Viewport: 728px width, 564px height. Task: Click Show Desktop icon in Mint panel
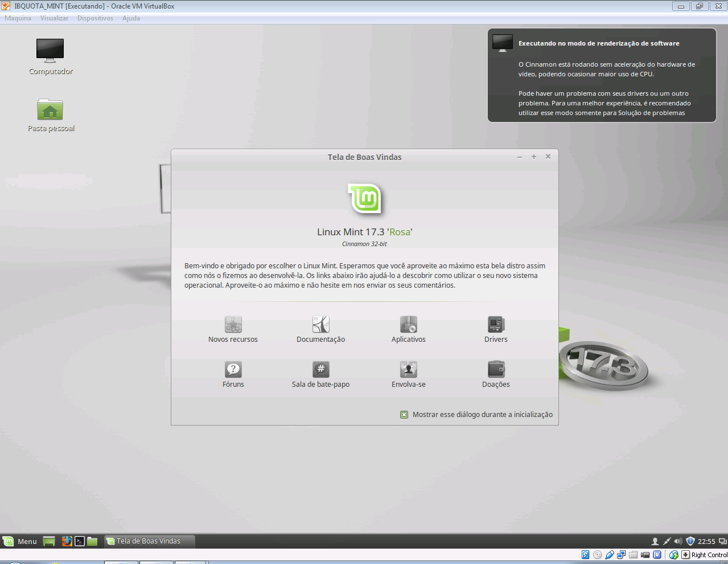[x=49, y=541]
